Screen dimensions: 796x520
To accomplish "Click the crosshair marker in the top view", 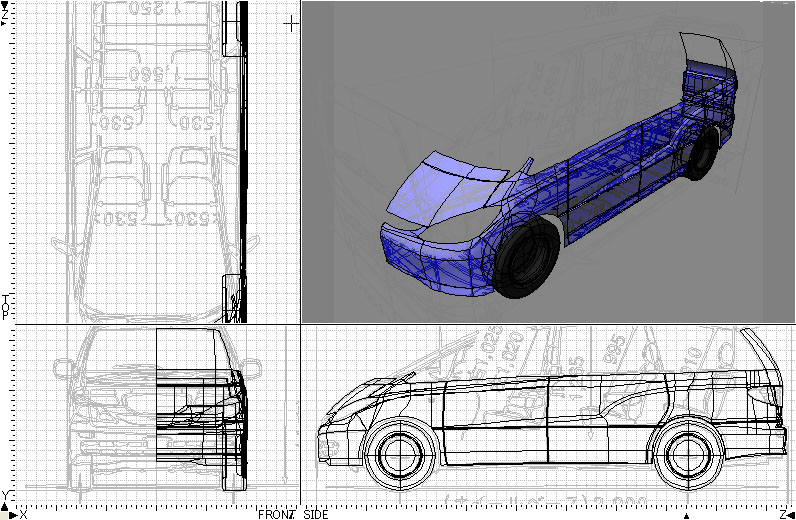I will [x=291, y=23].
